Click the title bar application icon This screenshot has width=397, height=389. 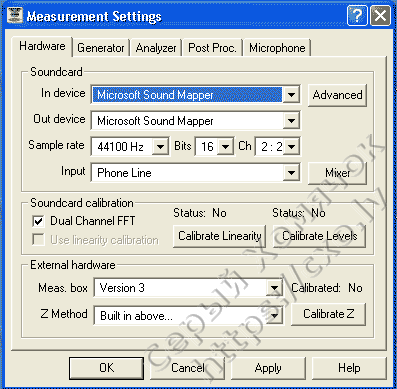click(15, 15)
